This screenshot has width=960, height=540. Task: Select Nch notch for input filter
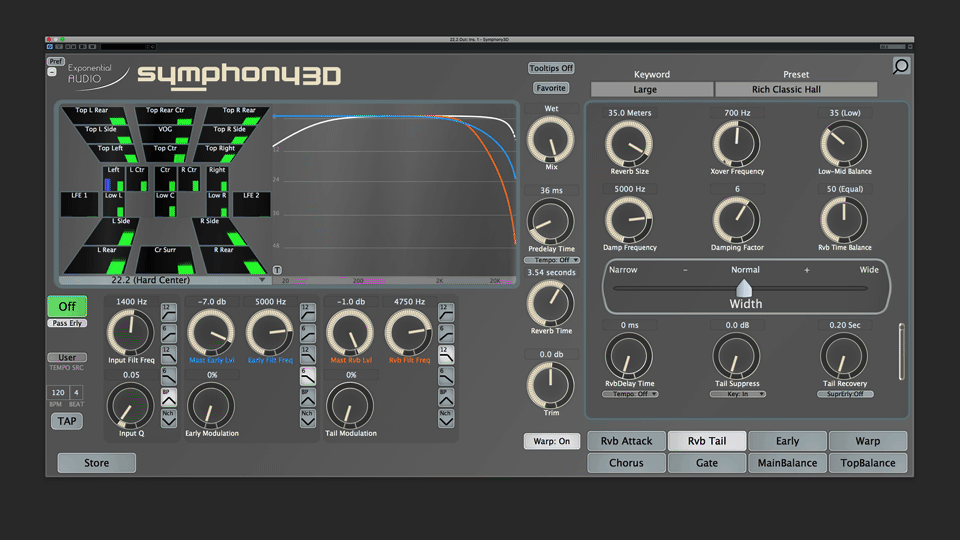pos(168,418)
